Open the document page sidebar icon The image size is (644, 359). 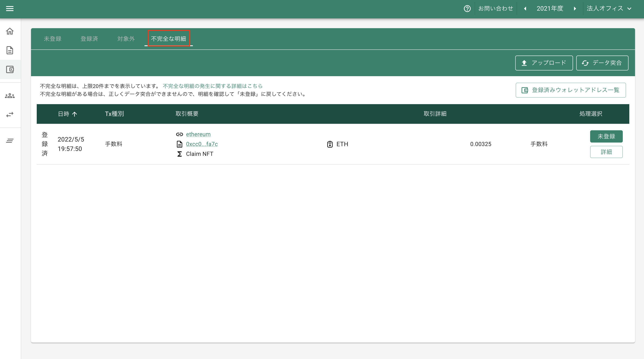10,50
